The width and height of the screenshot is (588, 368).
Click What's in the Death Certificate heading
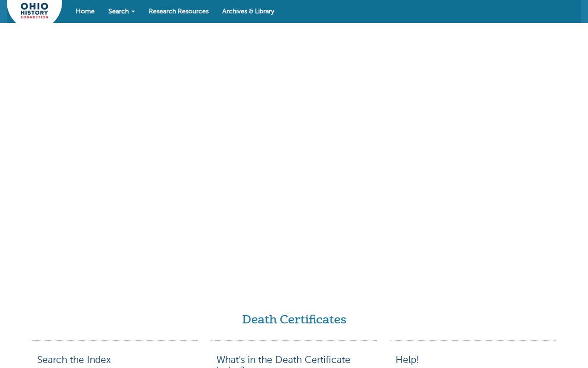click(283, 361)
